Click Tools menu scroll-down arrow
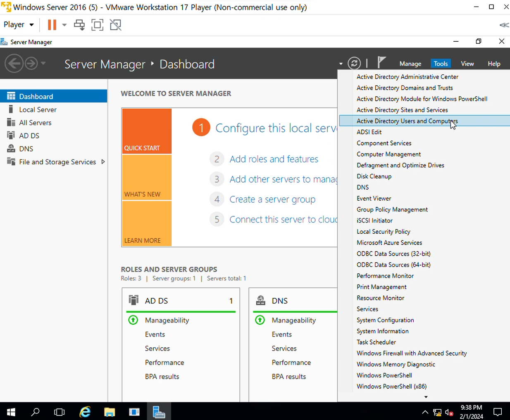 pyautogui.click(x=426, y=397)
